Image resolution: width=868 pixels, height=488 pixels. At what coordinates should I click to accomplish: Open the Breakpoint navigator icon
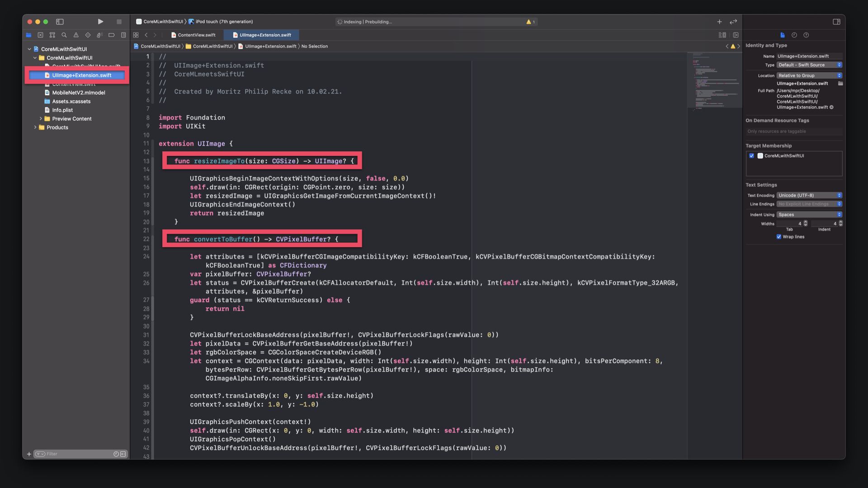(111, 35)
